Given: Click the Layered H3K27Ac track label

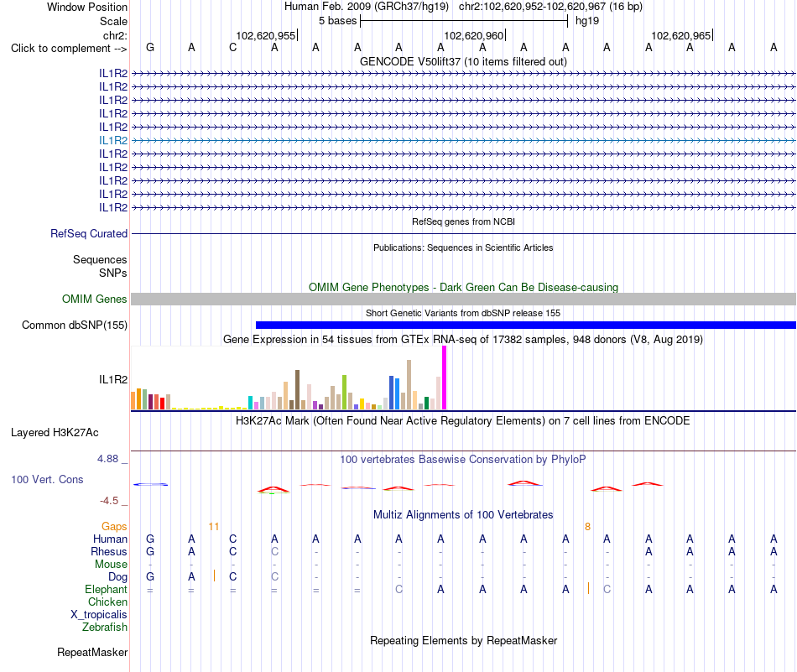Looking at the screenshot, I should pyautogui.click(x=55, y=433).
